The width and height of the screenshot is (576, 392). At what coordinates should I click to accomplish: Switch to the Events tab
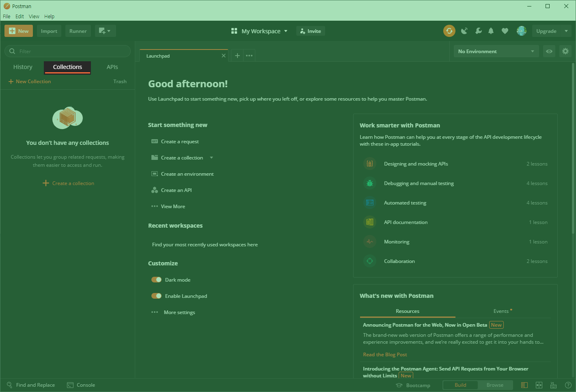(503, 311)
